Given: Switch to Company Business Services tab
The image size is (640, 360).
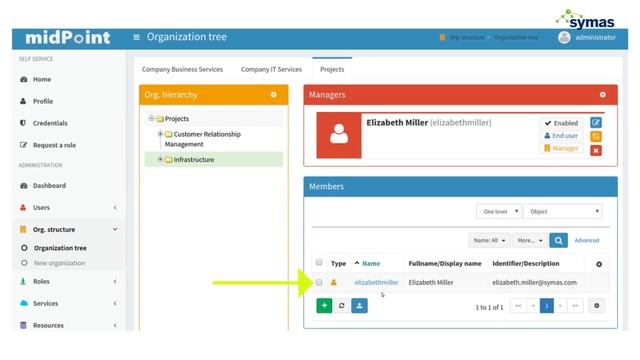Looking at the screenshot, I should (x=182, y=69).
